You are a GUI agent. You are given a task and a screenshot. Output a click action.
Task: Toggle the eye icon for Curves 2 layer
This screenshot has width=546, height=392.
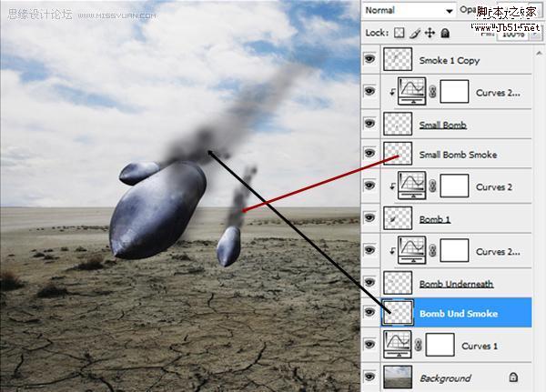(x=369, y=186)
